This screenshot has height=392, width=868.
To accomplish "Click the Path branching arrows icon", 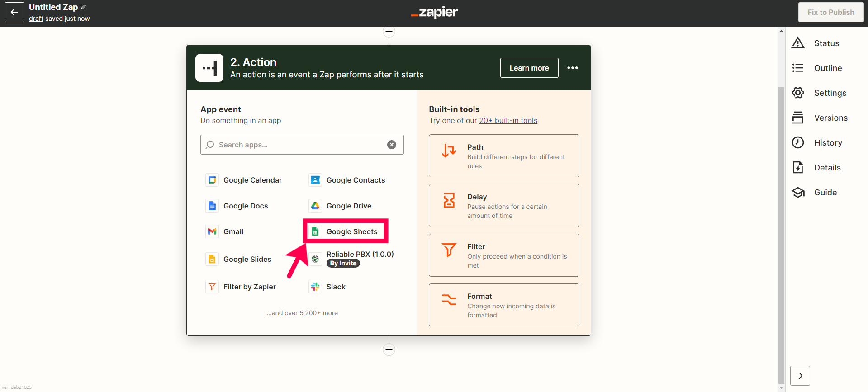I will 449,151.
